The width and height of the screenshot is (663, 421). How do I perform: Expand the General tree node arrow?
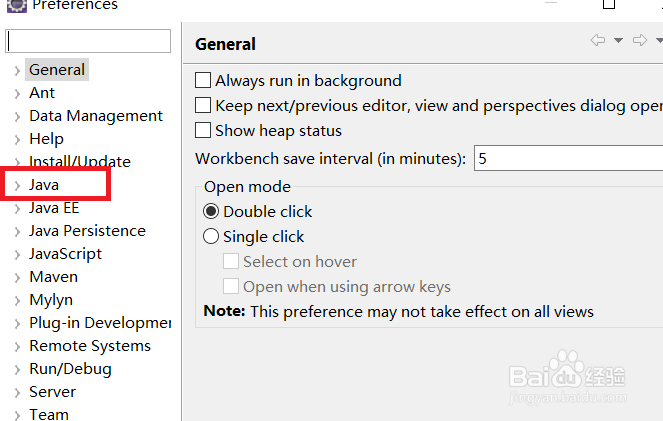[18, 70]
